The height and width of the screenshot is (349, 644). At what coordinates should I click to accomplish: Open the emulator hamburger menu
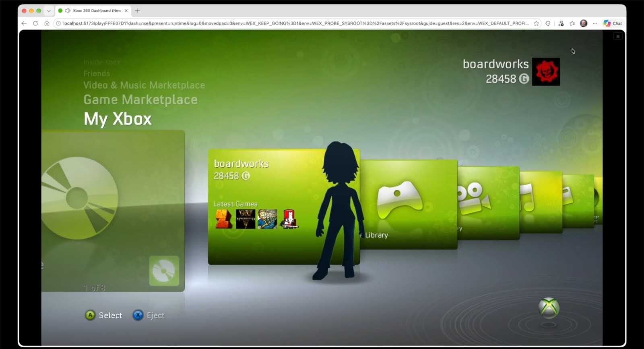[x=618, y=36]
